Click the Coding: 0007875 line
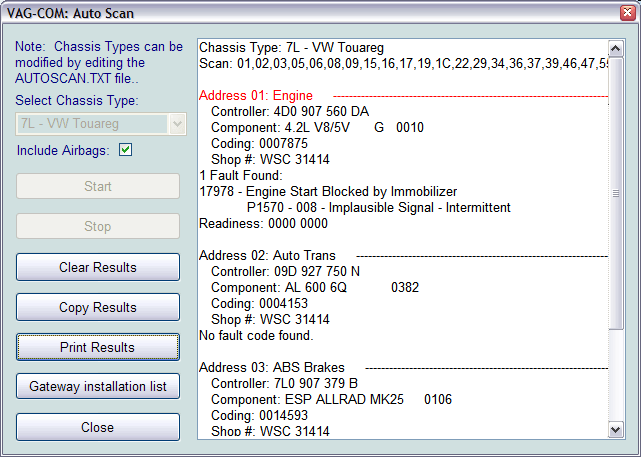This screenshot has height=457, width=641. pyautogui.click(x=259, y=143)
